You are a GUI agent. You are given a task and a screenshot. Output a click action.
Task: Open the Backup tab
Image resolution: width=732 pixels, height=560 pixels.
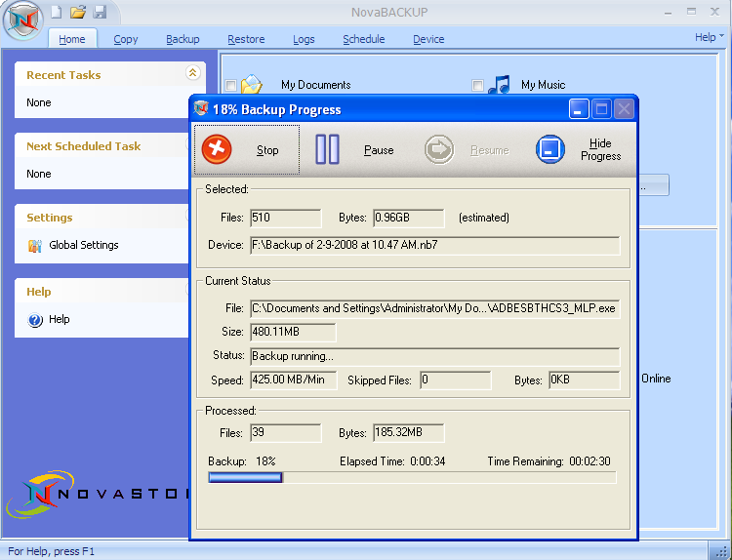click(x=183, y=39)
